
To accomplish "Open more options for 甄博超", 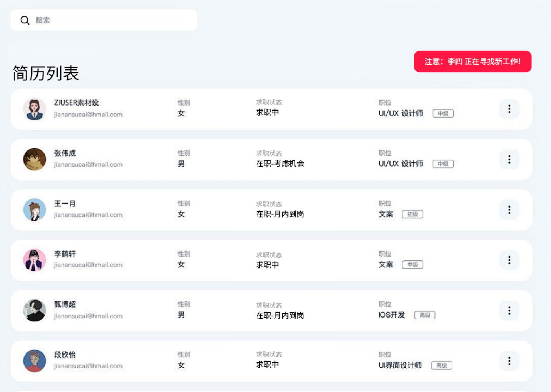I will (509, 311).
